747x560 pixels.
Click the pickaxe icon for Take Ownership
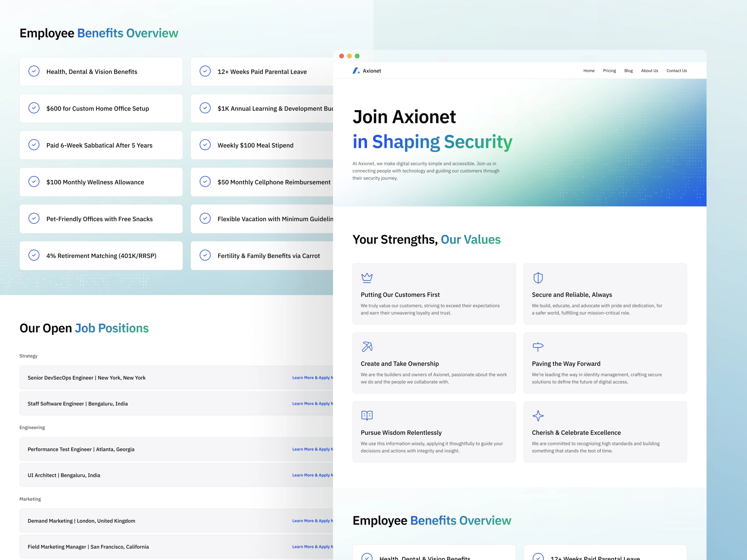coord(367,347)
